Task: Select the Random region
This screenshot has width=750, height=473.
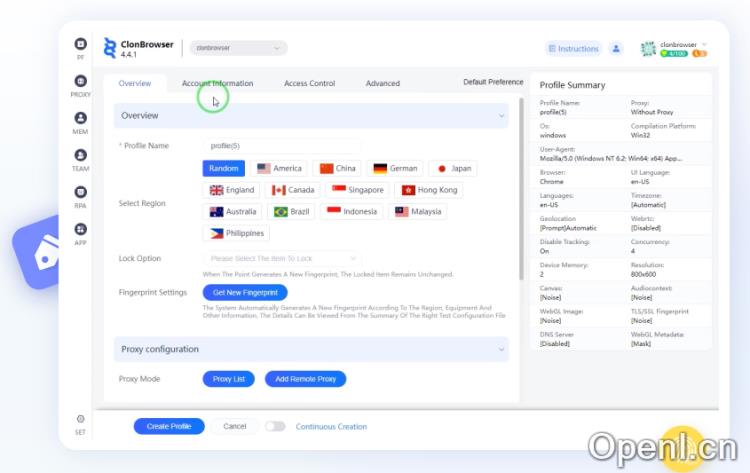Action: [223, 168]
